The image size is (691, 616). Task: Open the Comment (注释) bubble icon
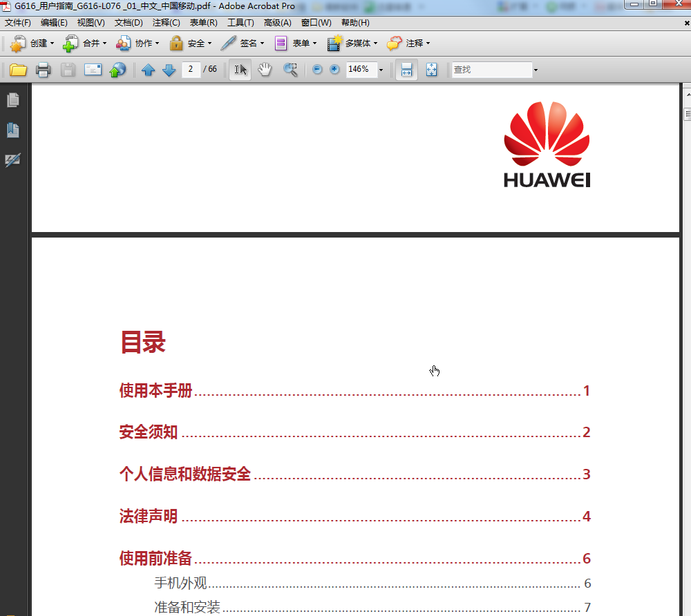click(395, 43)
